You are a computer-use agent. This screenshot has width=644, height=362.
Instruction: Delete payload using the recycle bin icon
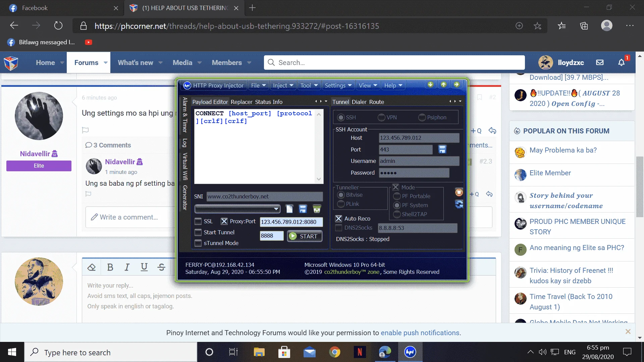click(317, 209)
